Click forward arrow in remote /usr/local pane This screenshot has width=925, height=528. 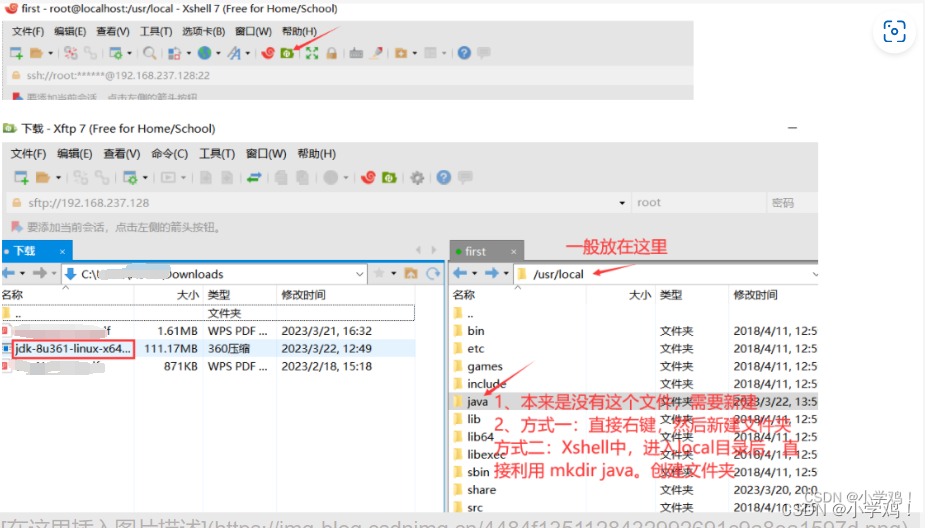click(x=491, y=273)
